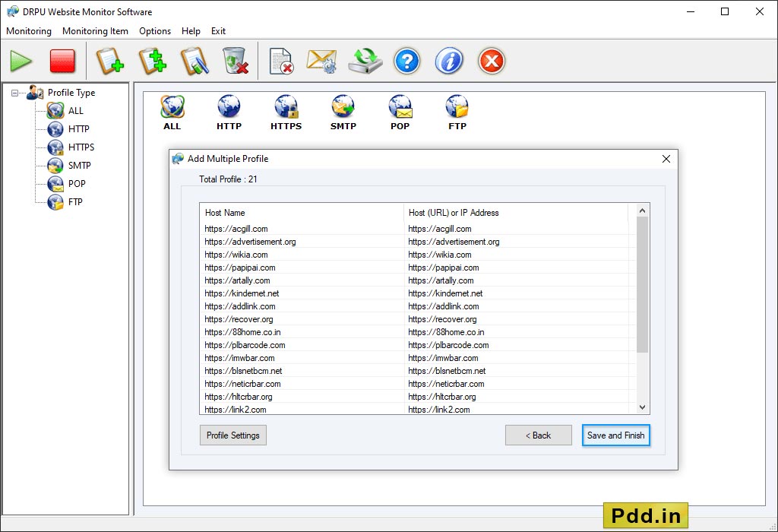Select https://recover.org in Host Name column

point(239,319)
